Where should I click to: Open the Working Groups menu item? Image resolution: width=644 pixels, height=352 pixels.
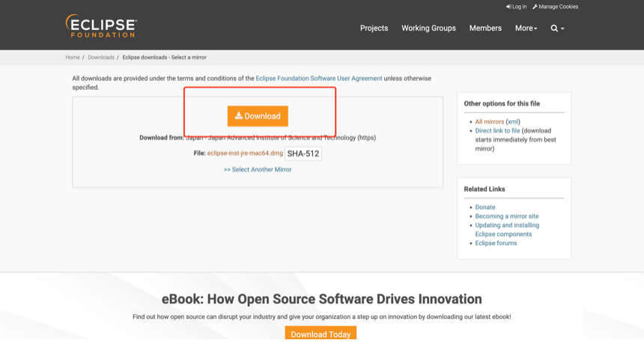coord(428,28)
